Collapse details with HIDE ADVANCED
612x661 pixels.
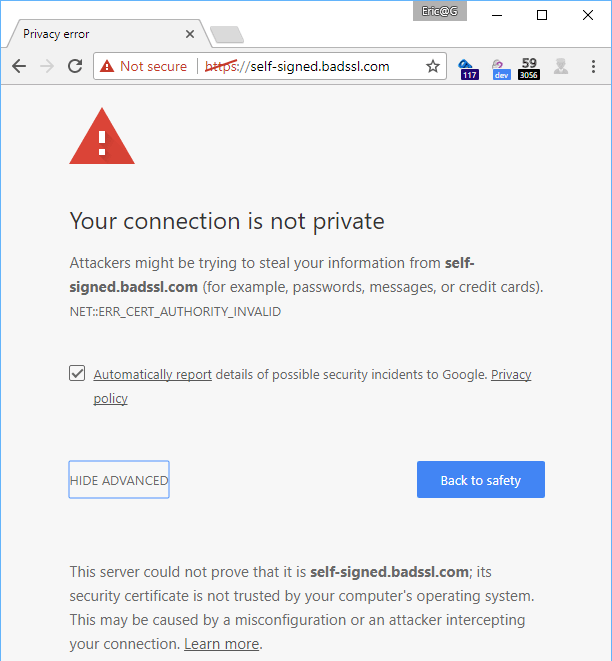tap(119, 480)
